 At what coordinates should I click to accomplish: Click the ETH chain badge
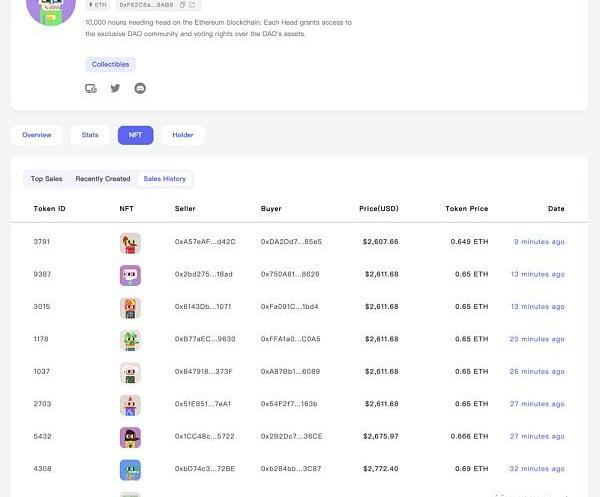coord(98,5)
